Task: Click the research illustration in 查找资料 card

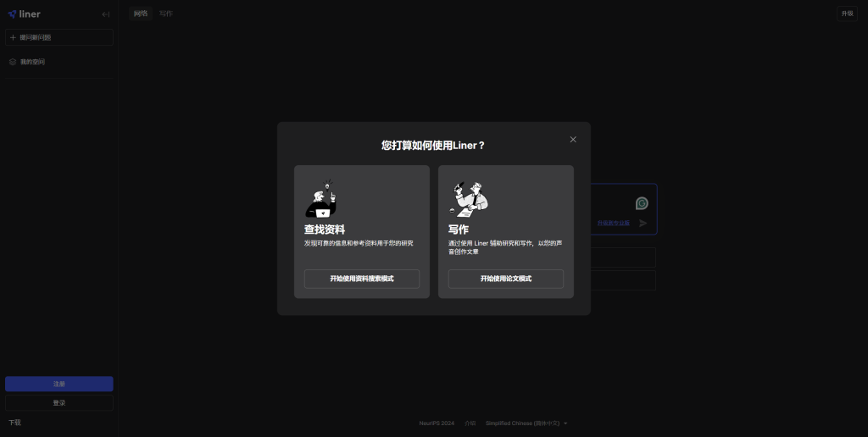Action: [321, 198]
